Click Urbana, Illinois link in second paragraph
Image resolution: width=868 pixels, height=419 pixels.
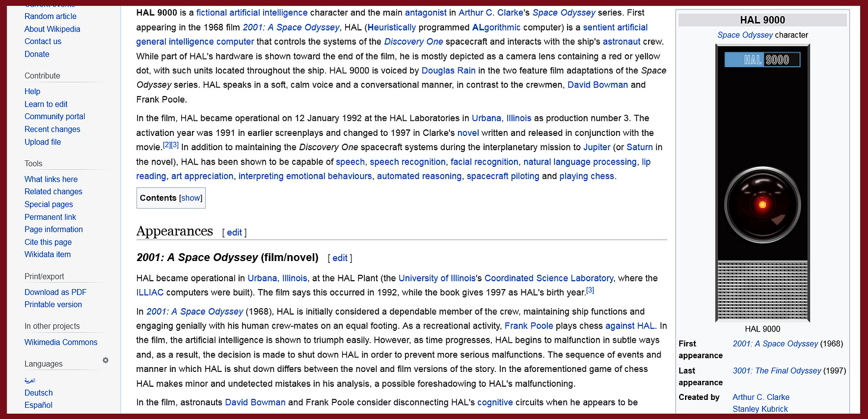coord(501,118)
